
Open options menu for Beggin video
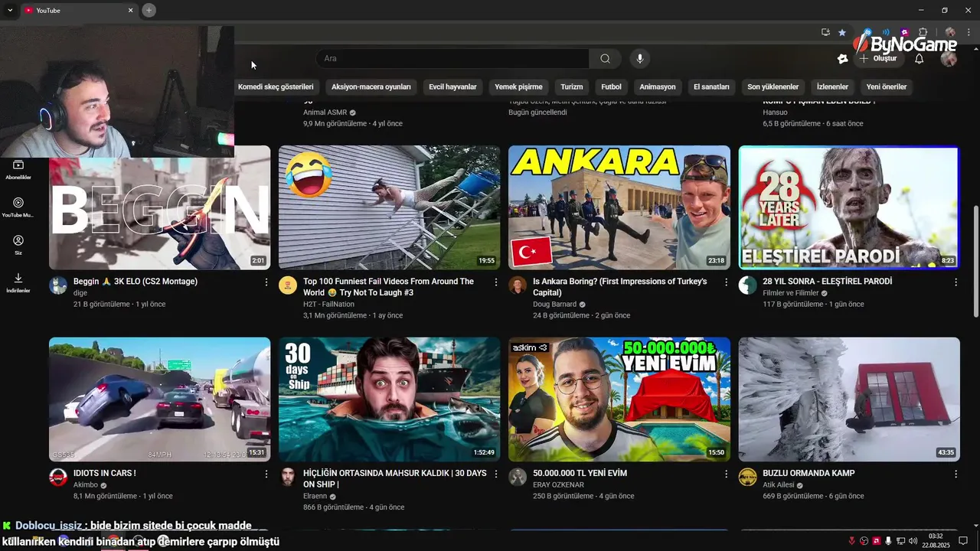266,282
